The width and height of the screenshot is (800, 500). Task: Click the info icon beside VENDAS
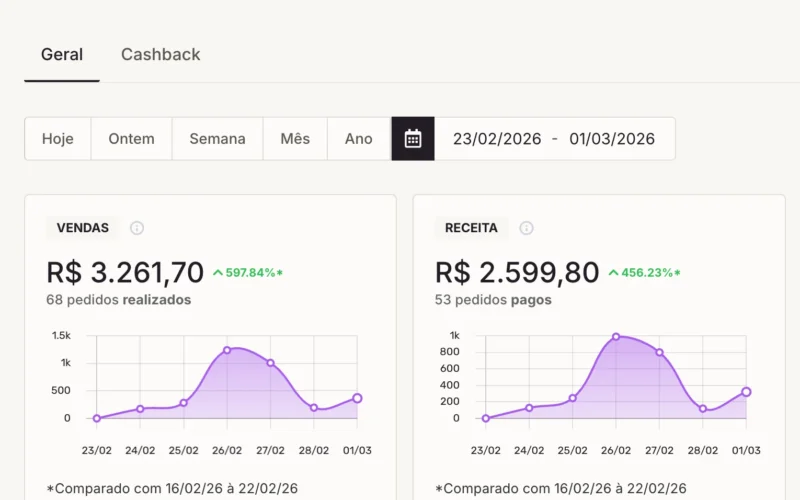click(x=137, y=228)
